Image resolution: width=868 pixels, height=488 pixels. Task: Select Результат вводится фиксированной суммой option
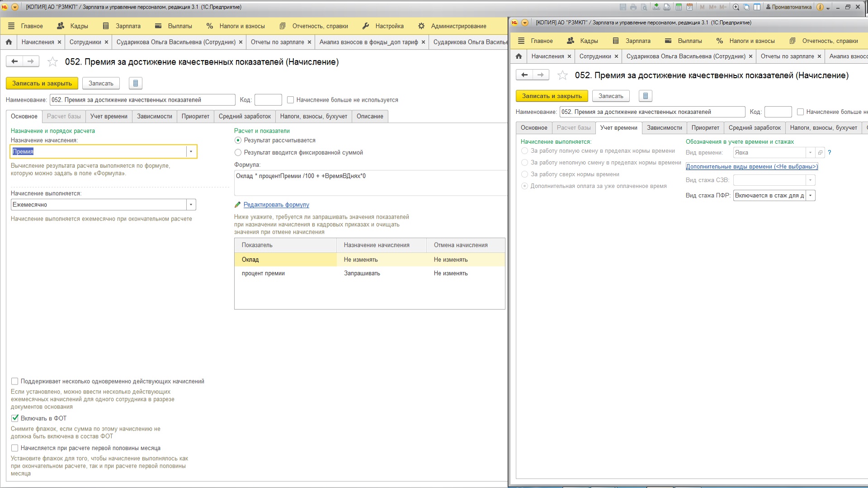[238, 153]
